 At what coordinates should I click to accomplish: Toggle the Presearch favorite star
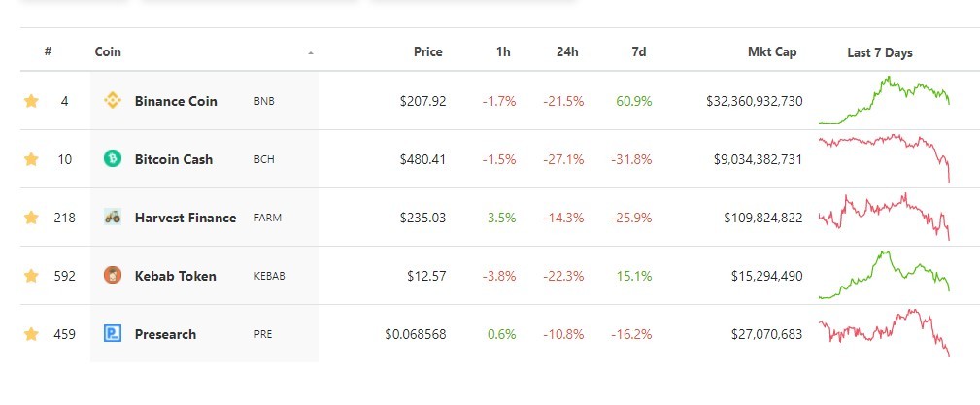31,334
